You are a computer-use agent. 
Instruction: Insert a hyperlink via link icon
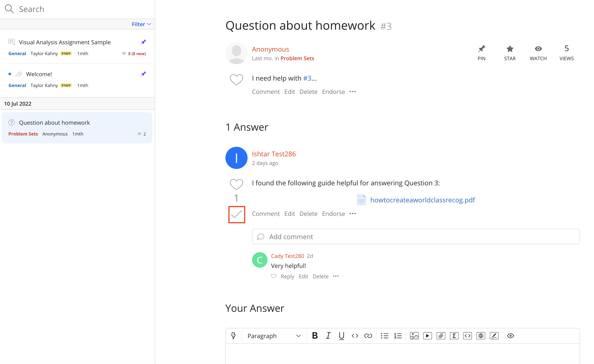pyautogui.click(x=368, y=336)
